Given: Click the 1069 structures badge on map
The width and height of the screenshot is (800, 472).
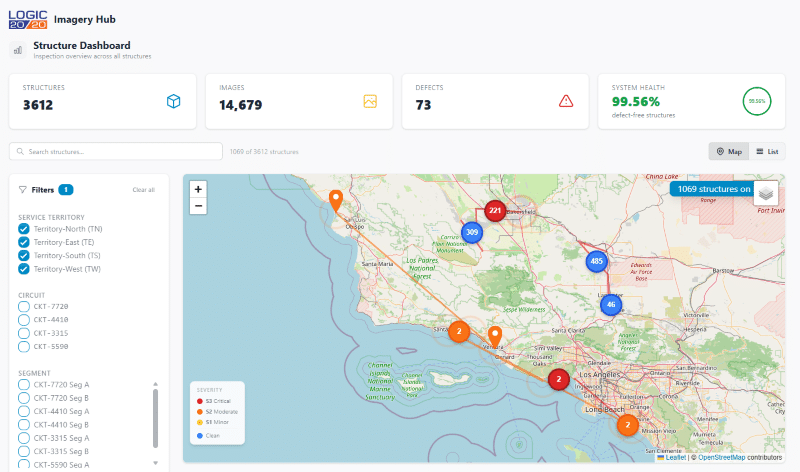Looking at the screenshot, I should (x=712, y=189).
